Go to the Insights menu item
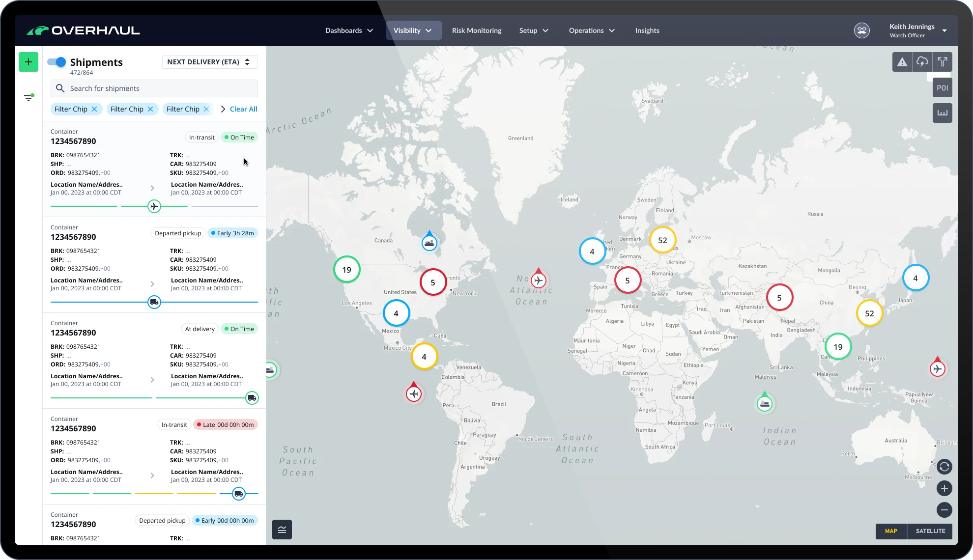The width and height of the screenshot is (973, 560). (647, 30)
